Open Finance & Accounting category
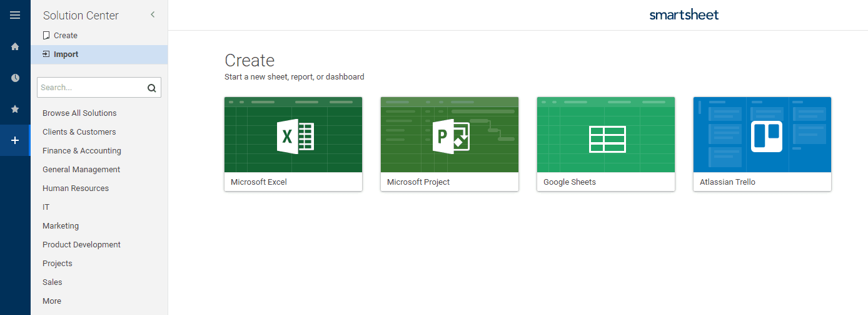This screenshot has height=315, width=868. point(82,151)
